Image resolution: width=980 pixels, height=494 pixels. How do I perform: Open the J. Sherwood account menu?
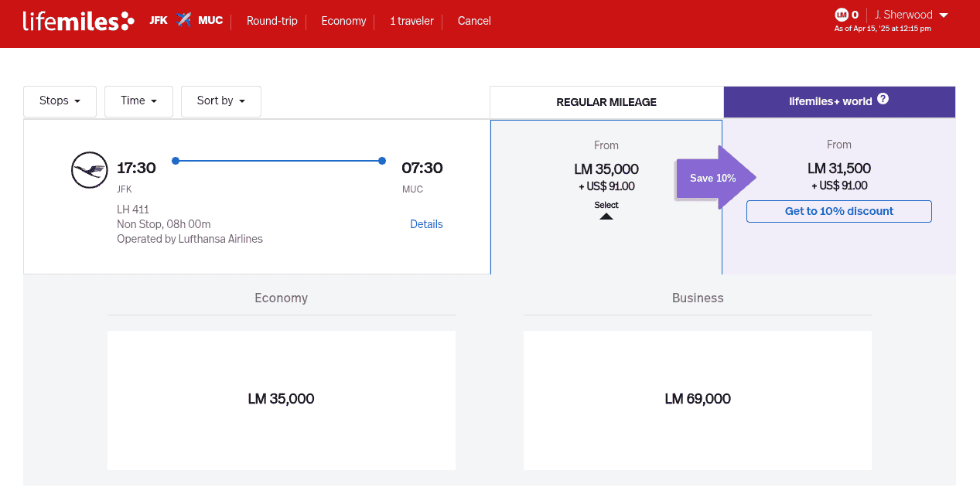(910, 15)
